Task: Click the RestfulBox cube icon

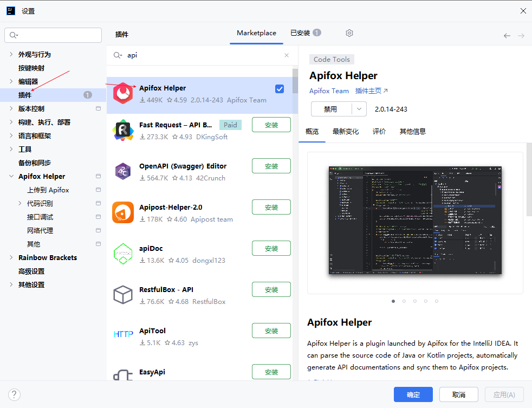Action: coord(123,295)
